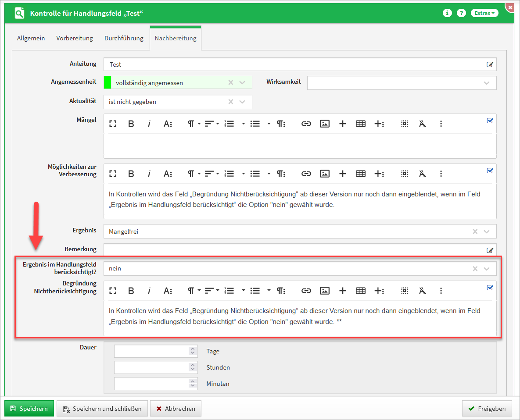The height and width of the screenshot is (420, 520).
Task: Switch to the Durchführung tab
Action: pyautogui.click(x=124, y=38)
